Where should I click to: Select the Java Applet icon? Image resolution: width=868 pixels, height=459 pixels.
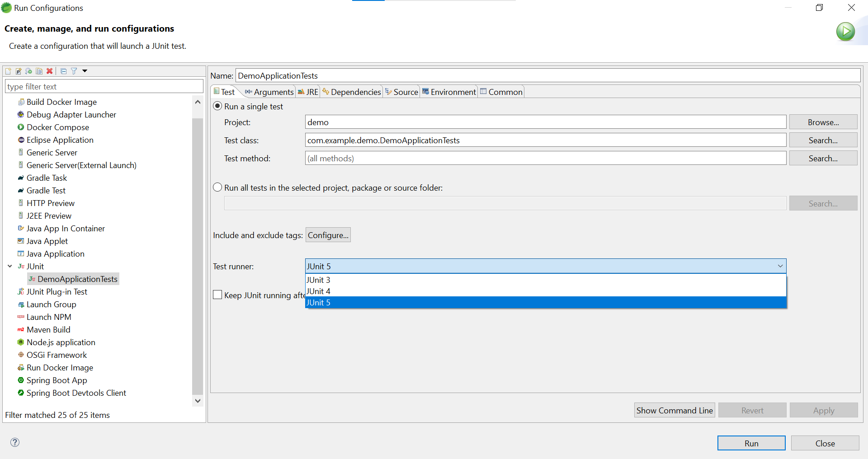click(x=21, y=241)
